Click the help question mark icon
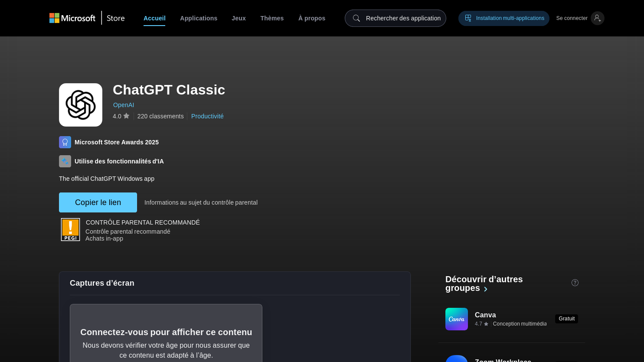The width and height of the screenshot is (644, 362). click(575, 283)
